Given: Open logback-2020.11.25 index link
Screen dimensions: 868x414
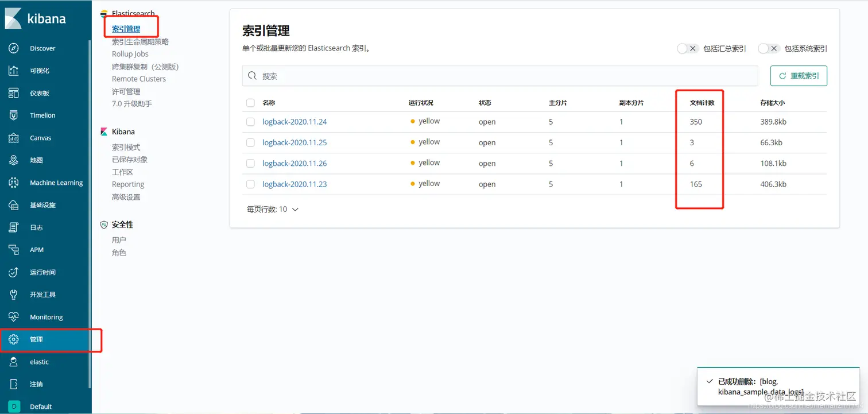Looking at the screenshot, I should (294, 142).
